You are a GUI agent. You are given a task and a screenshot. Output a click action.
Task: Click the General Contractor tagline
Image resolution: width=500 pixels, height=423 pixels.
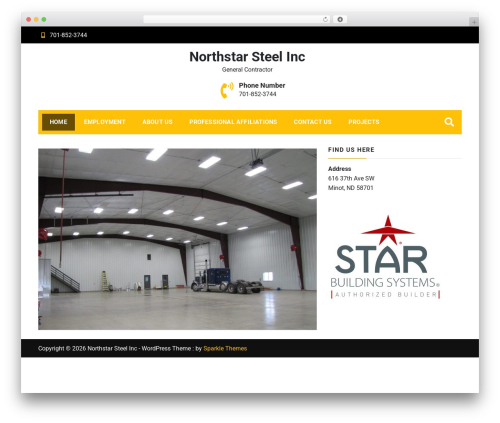click(x=247, y=70)
